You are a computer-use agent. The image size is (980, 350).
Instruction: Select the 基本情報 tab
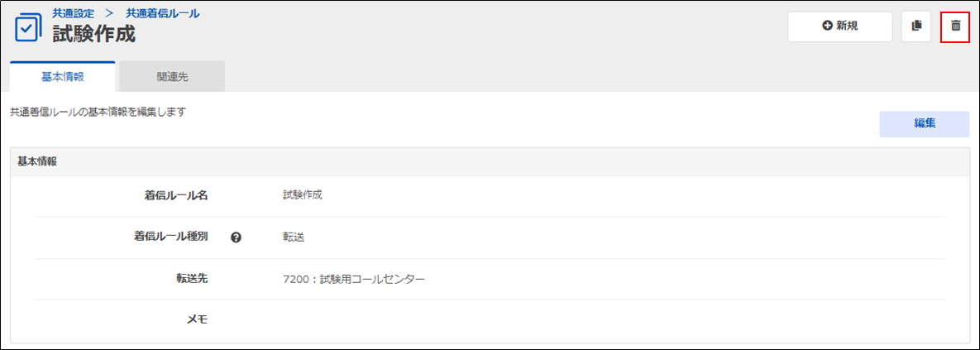[63, 77]
